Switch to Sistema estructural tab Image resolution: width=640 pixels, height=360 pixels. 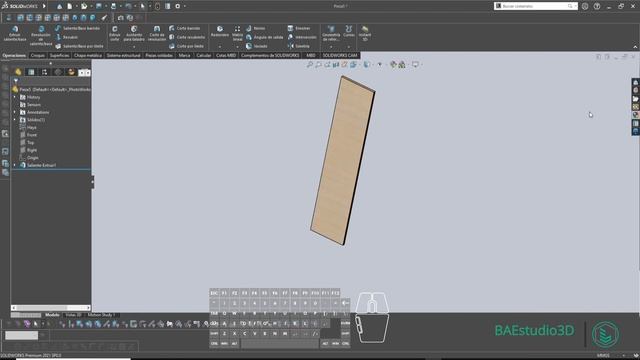pyautogui.click(x=123, y=55)
